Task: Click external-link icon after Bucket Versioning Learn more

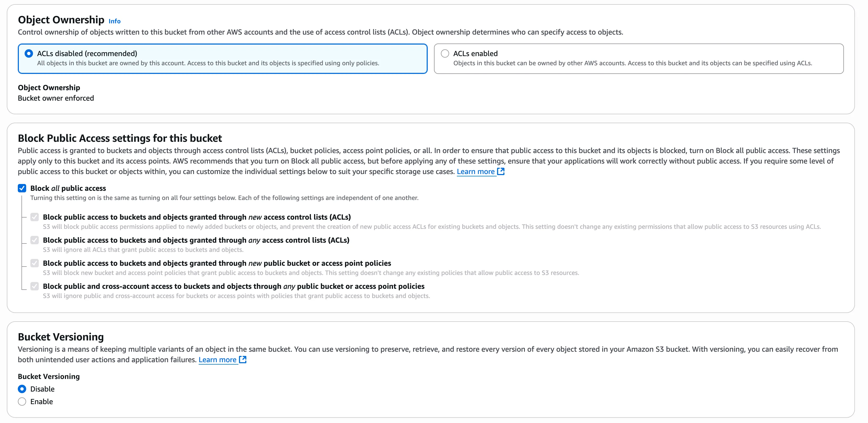Action: [243, 360]
